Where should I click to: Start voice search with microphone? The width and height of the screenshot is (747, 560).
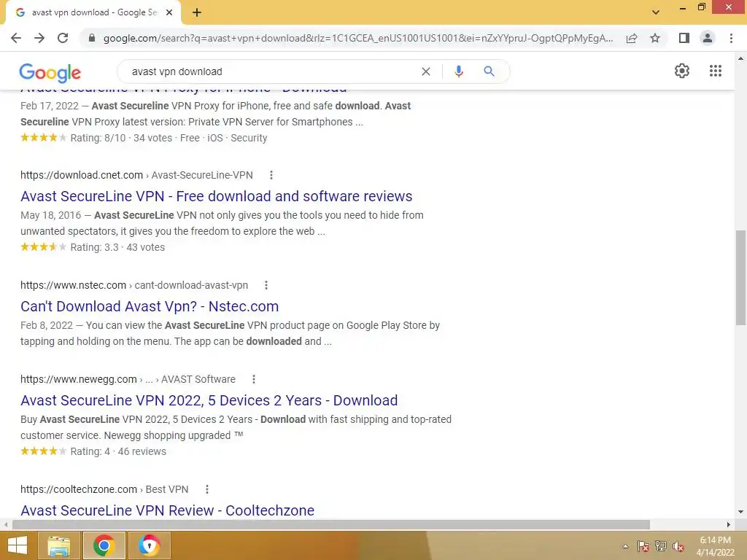(x=458, y=71)
